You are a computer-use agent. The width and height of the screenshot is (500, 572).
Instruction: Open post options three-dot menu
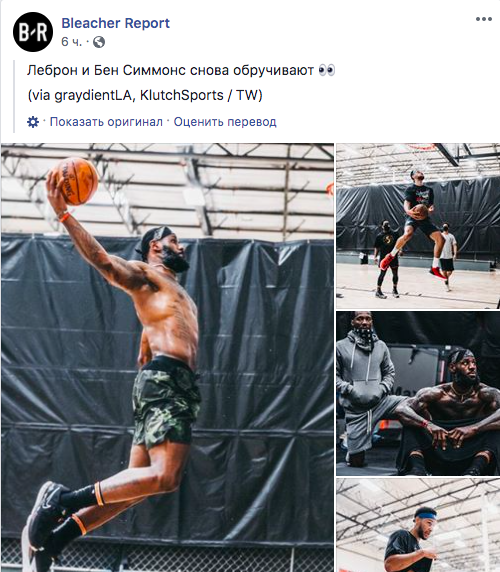(x=484, y=19)
